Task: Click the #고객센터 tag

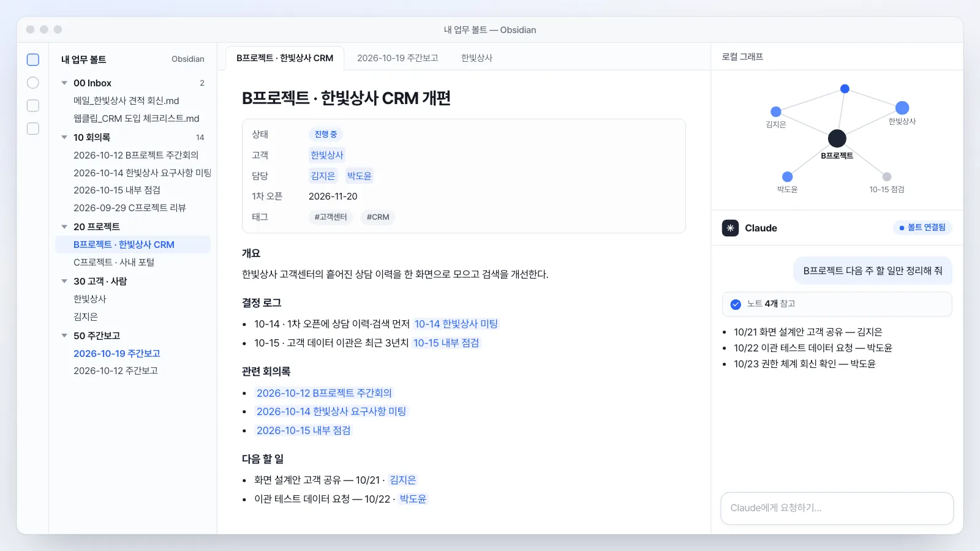Action: point(331,217)
